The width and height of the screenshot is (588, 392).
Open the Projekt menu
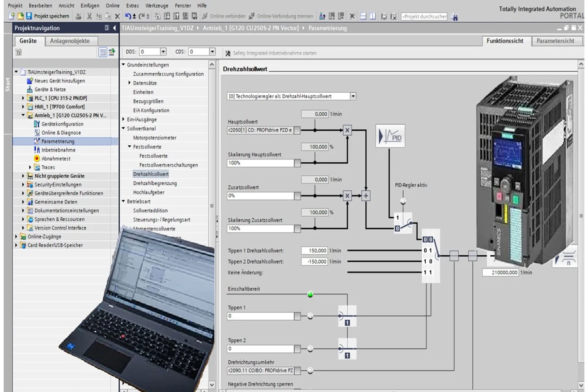coord(15,5)
